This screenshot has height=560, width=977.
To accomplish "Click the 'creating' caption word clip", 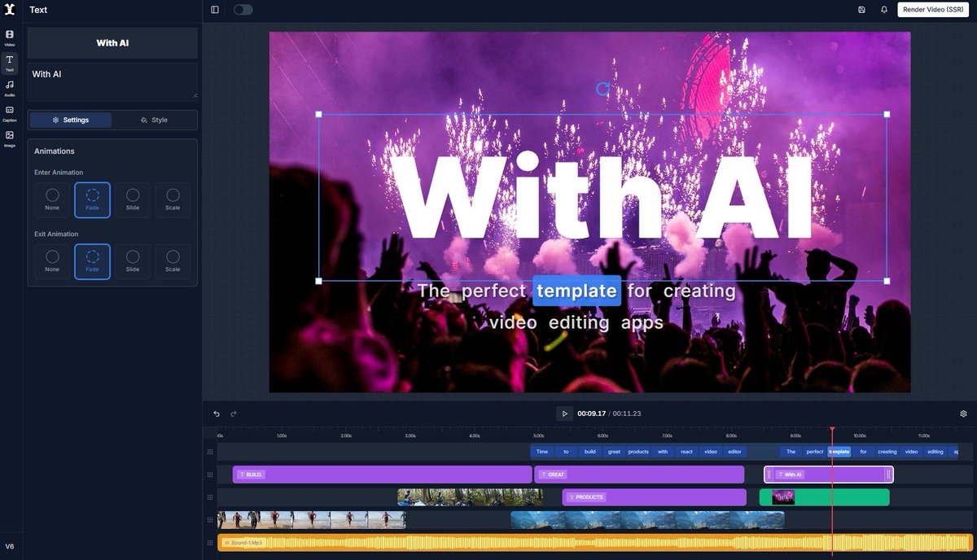I will 887,452.
